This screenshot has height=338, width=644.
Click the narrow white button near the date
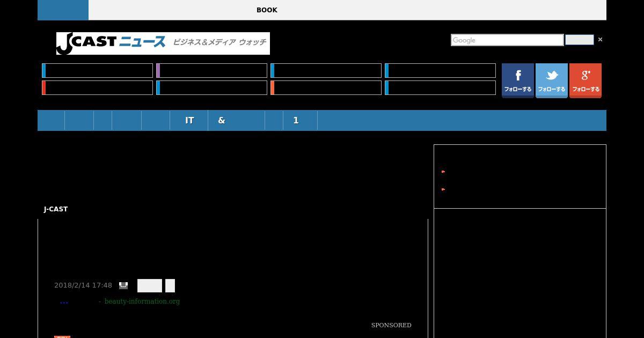point(170,286)
